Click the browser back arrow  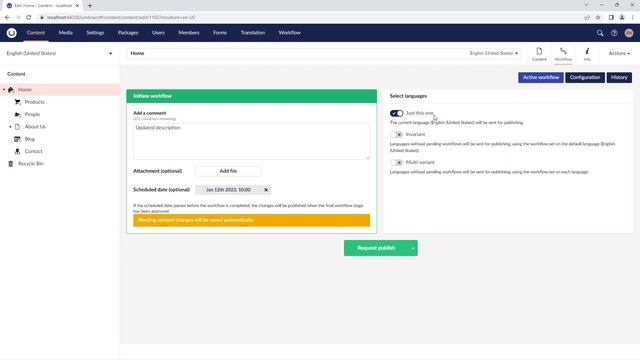(7, 18)
